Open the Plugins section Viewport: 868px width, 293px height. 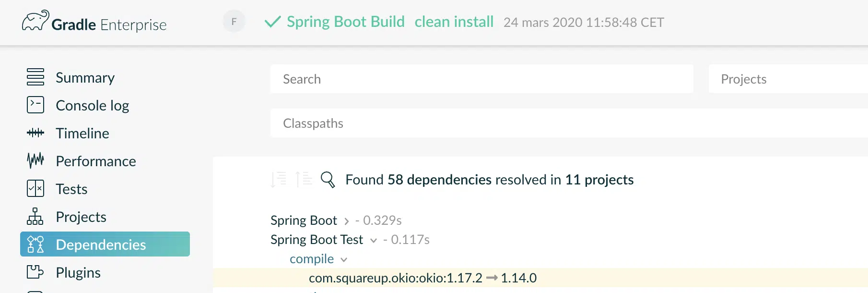click(78, 273)
